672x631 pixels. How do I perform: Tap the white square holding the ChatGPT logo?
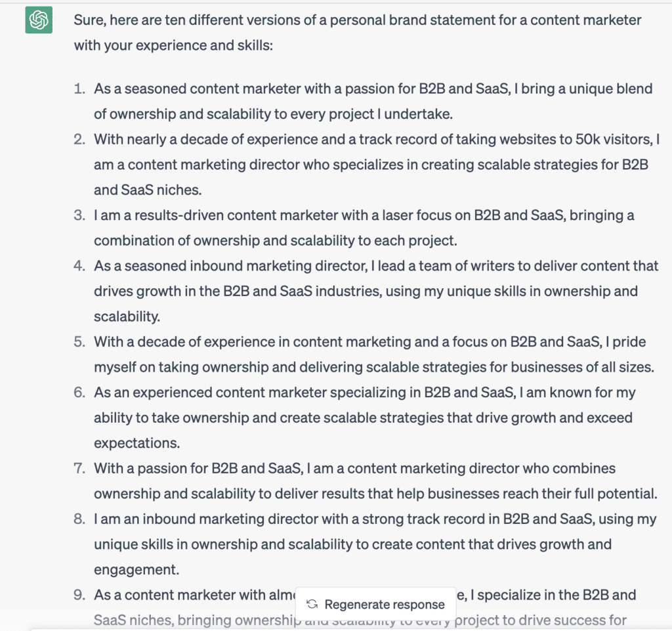coord(38,20)
